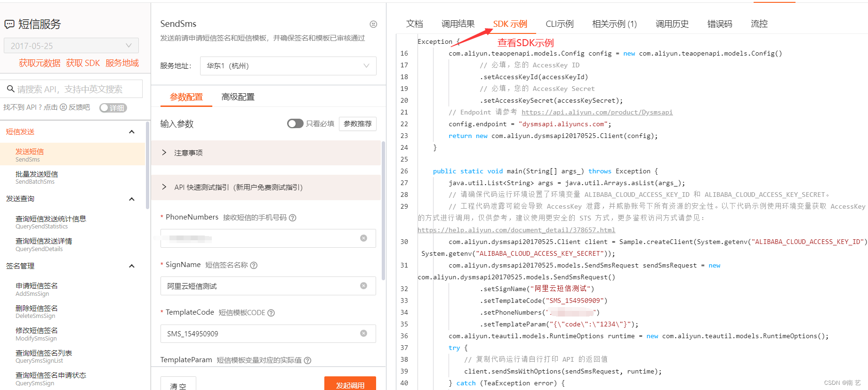Click the 参数推荐 button
The image size is (868, 390).
358,123
